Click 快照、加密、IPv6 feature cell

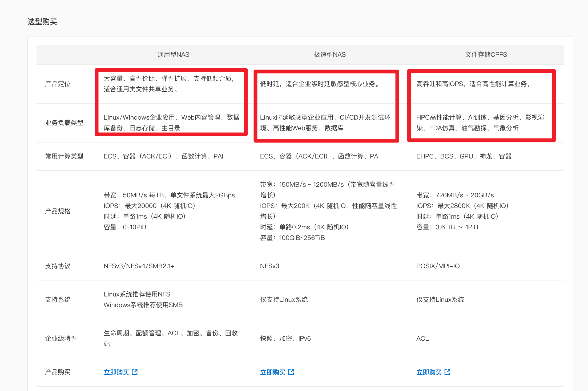[285, 339]
